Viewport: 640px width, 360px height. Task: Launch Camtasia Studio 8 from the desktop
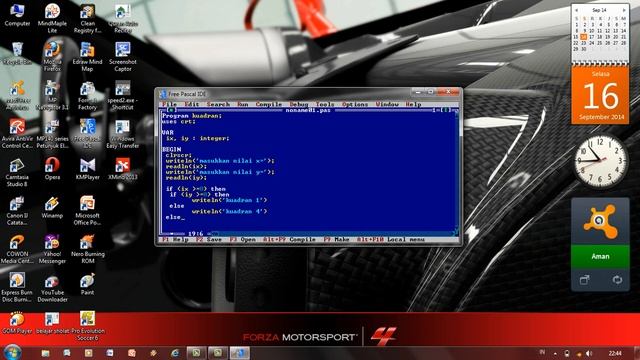point(17,172)
